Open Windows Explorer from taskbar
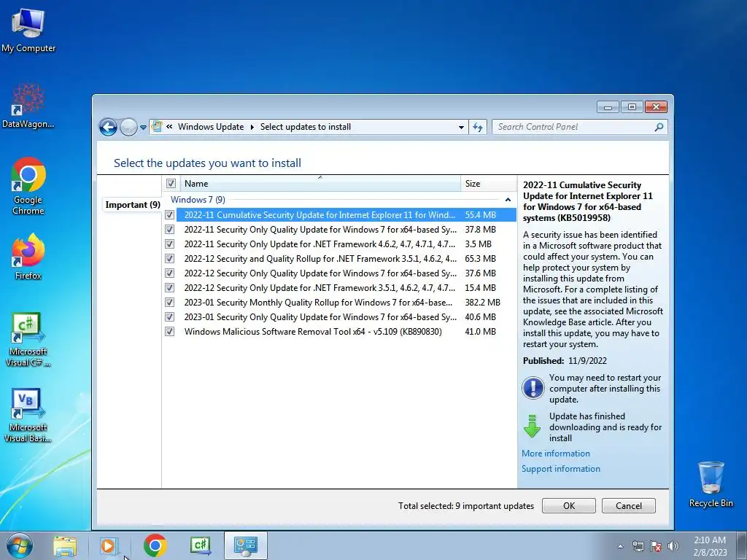This screenshot has height=560, width=747. pyautogui.click(x=65, y=545)
